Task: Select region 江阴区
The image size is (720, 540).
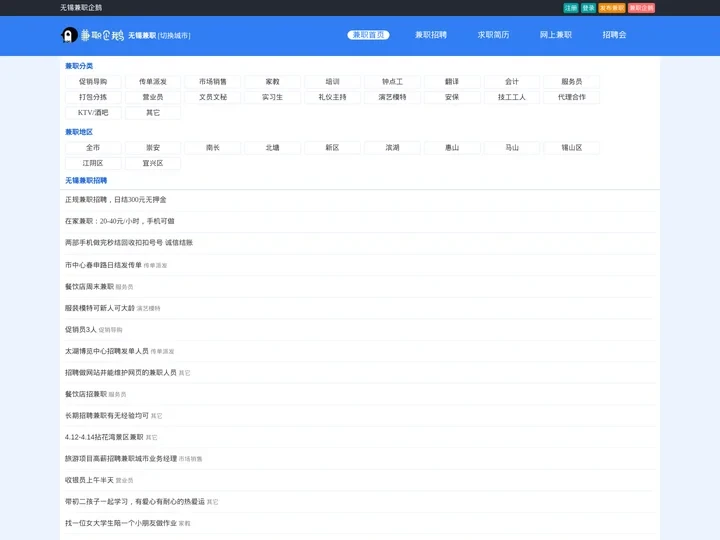Action: coord(93,163)
